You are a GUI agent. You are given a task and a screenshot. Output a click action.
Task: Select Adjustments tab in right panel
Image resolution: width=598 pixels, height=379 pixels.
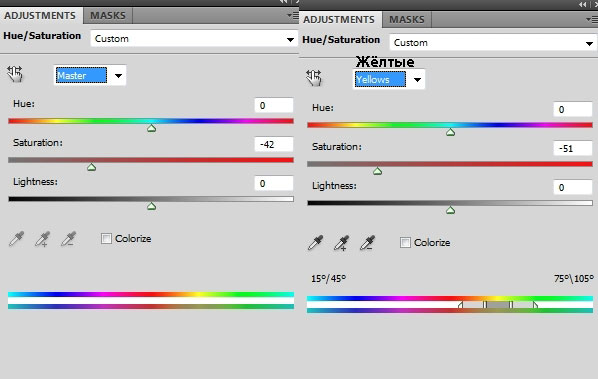coord(339,19)
